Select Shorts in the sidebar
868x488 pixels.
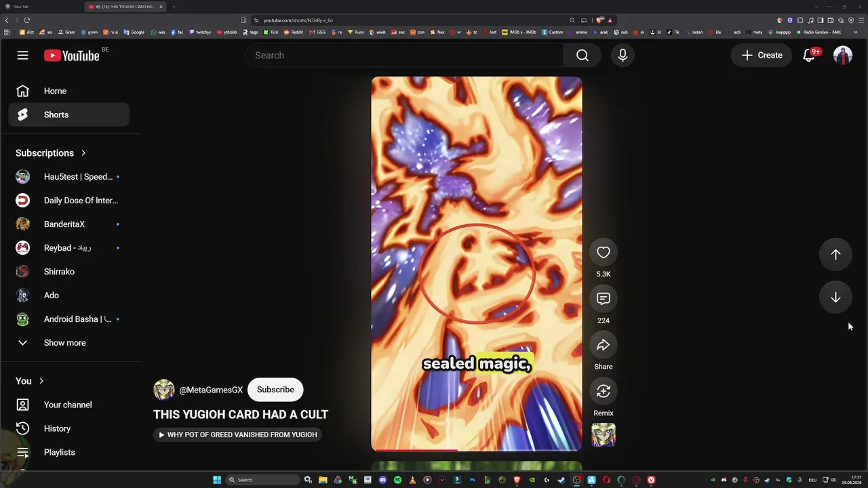point(69,115)
